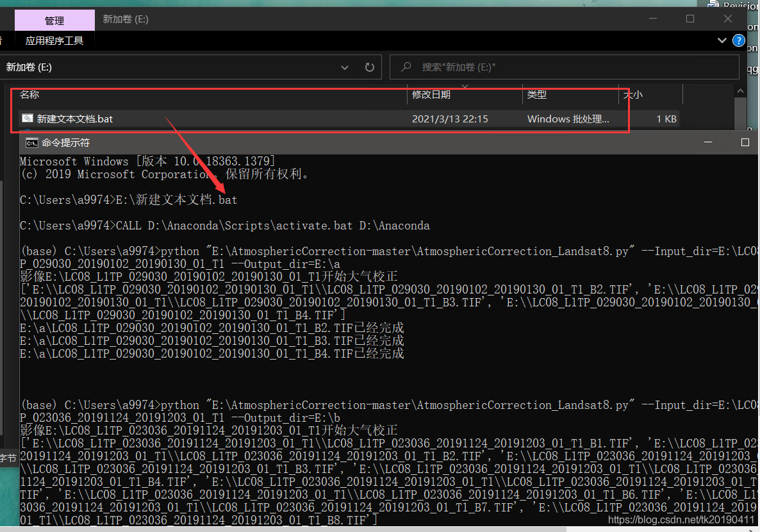The width and height of the screenshot is (760, 532).
Task: Click the line 影像E:\LC08_L1TP_029030 开始大气校正
Action: tap(208, 276)
